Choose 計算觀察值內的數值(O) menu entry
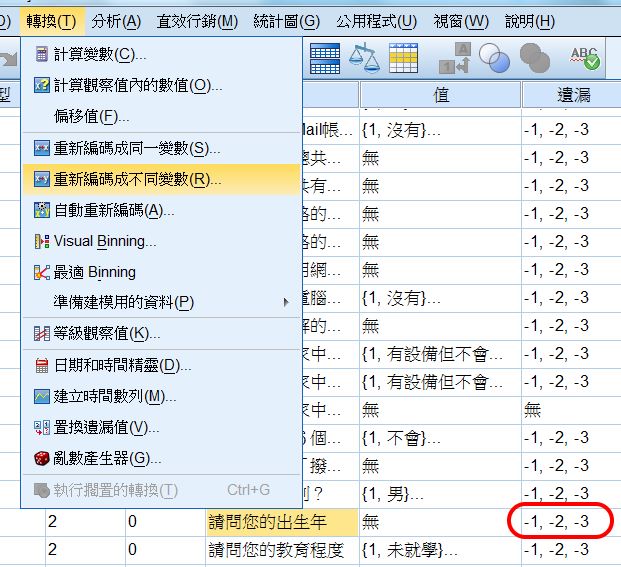The image size is (621, 567). pyautogui.click(x=160, y=85)
